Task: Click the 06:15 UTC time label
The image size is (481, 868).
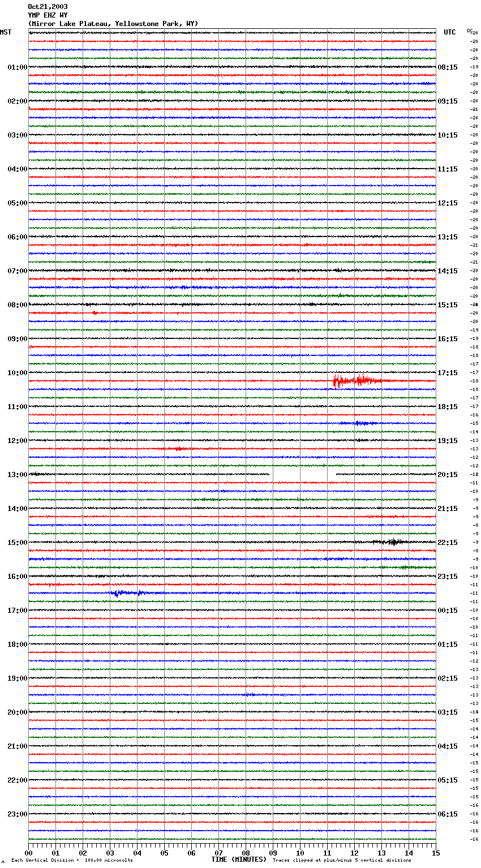Action: click(x=448, y=814)
